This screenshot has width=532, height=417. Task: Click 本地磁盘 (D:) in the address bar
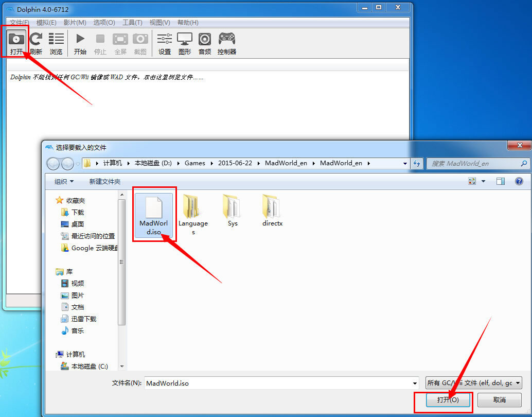point(153,163)
